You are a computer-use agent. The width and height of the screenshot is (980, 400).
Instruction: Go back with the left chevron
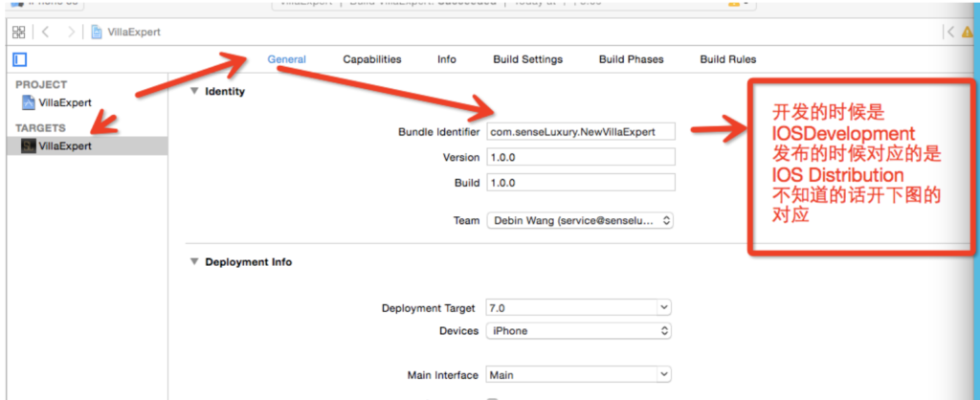[45, 32]
